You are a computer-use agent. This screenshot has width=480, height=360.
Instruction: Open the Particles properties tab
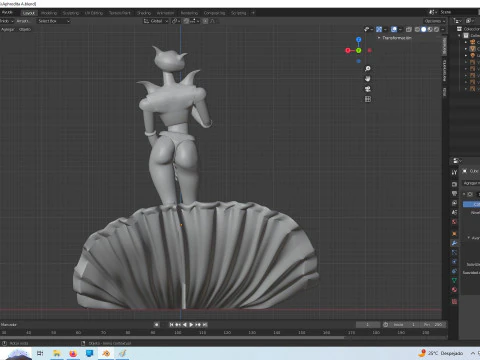click(x=454, y=252)
